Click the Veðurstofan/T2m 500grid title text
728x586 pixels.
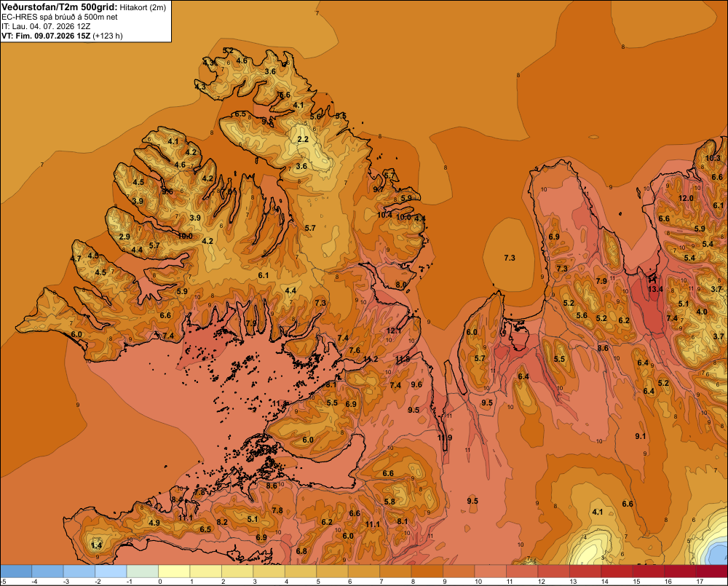[x=59, y=7]
